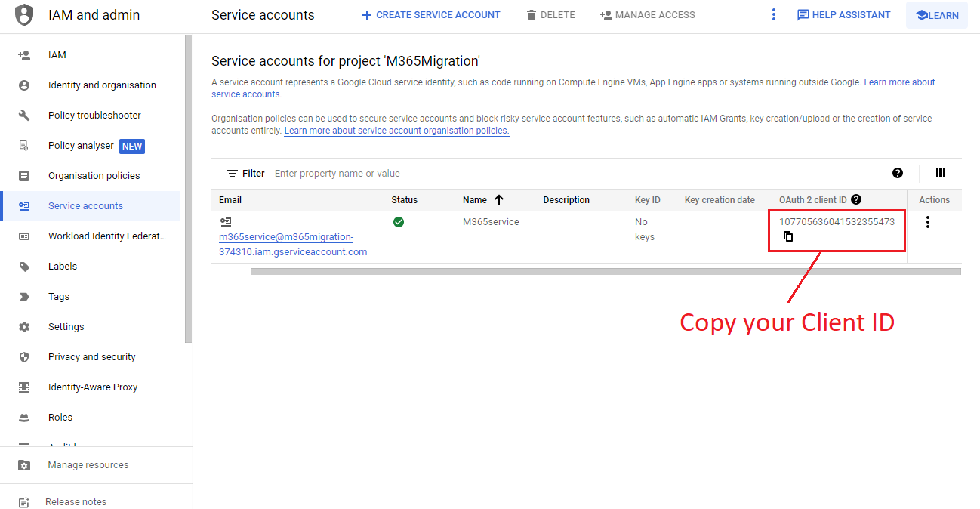Click the Identity-Aware Proxy icon
Screen dimensions: 980x509
click(24, 387)
